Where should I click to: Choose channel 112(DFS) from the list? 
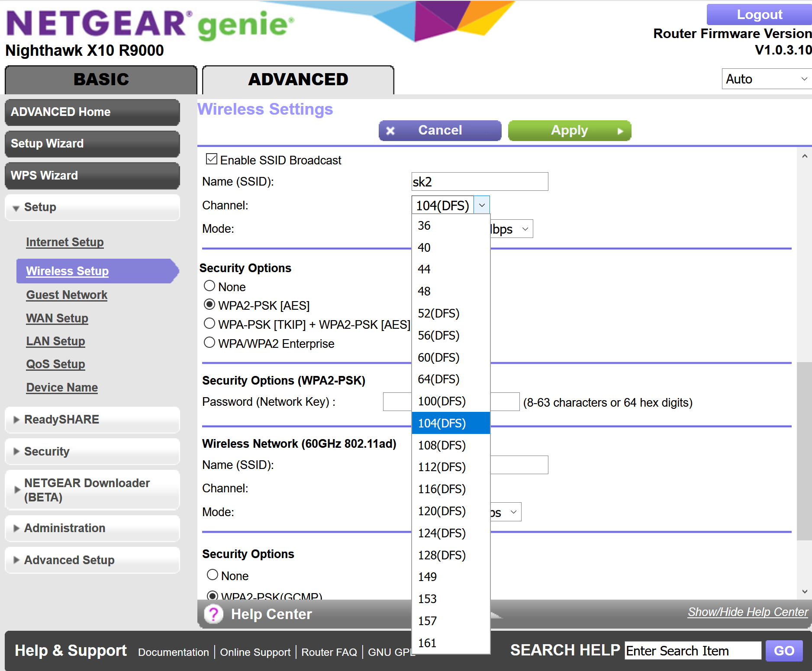(451, 467)
